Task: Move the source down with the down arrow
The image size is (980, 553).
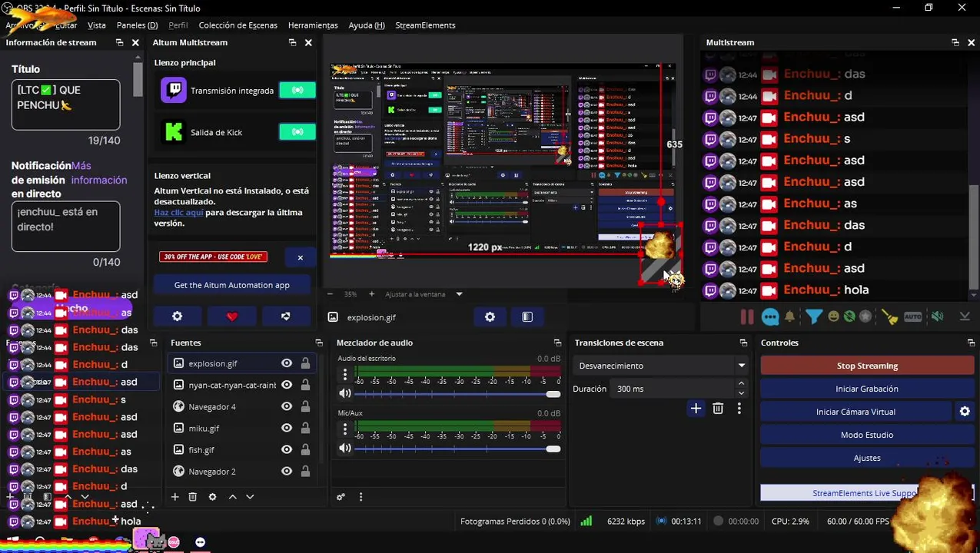Action: [250, 497]
